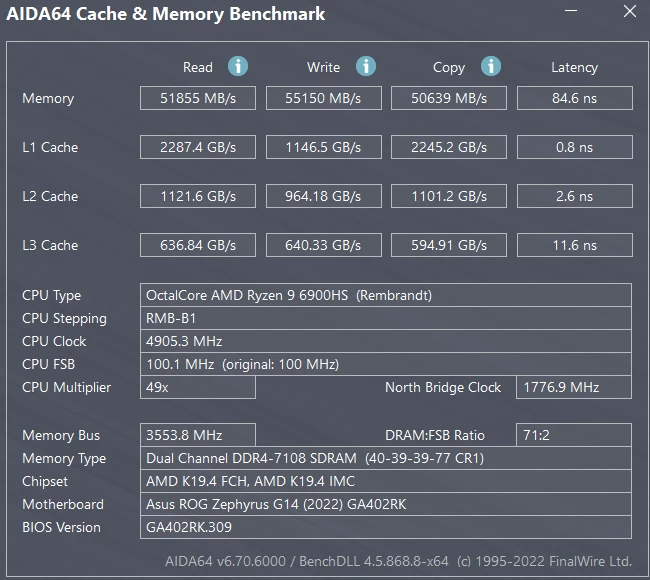The image size is (650, 580).
Task: Click the L2 Cache Write 964.18 GB/s box
Action: (x=324, y=196)
